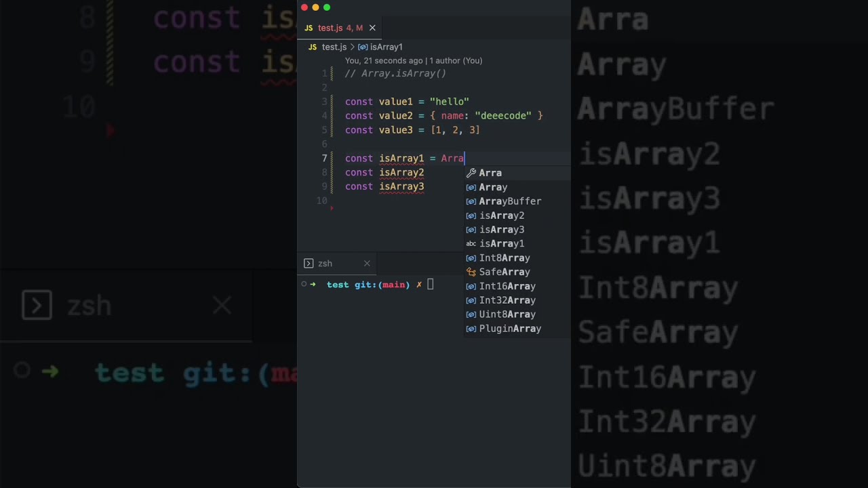Click the git blame annotation text

click(x=414, y=60)
